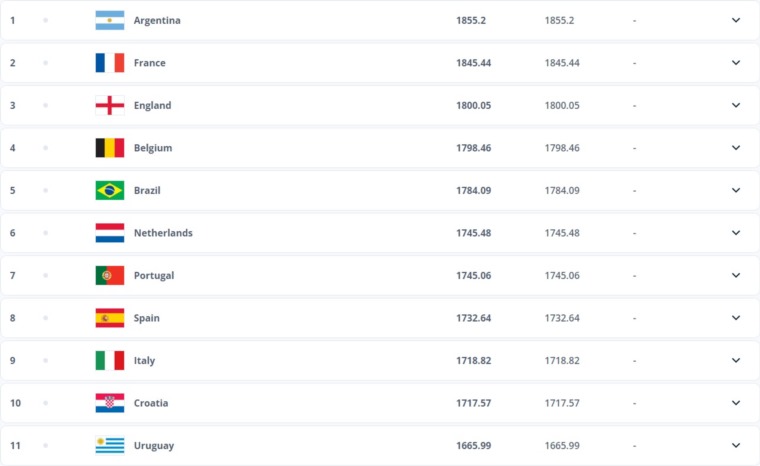This screenshot has width=760, height=466.
Task: Click the France flag icon
Action: click(x=110, y=63)
